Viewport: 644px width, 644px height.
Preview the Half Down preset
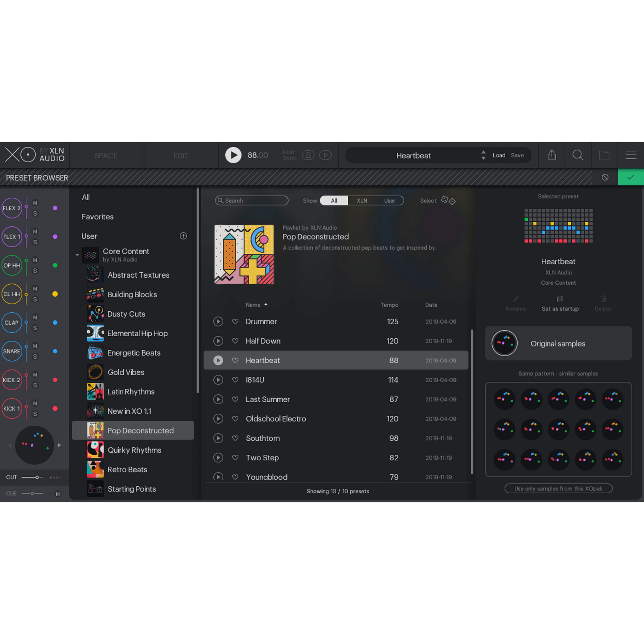tap(218, 341)
